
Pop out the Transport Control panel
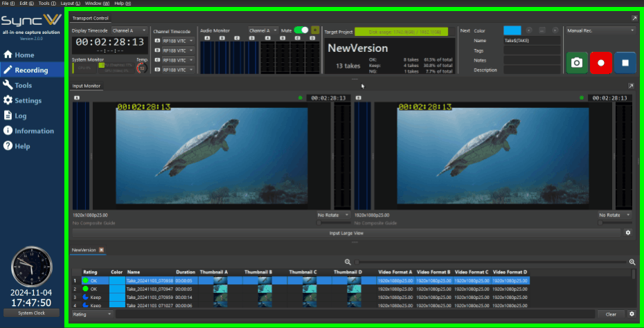coord(634,18)
